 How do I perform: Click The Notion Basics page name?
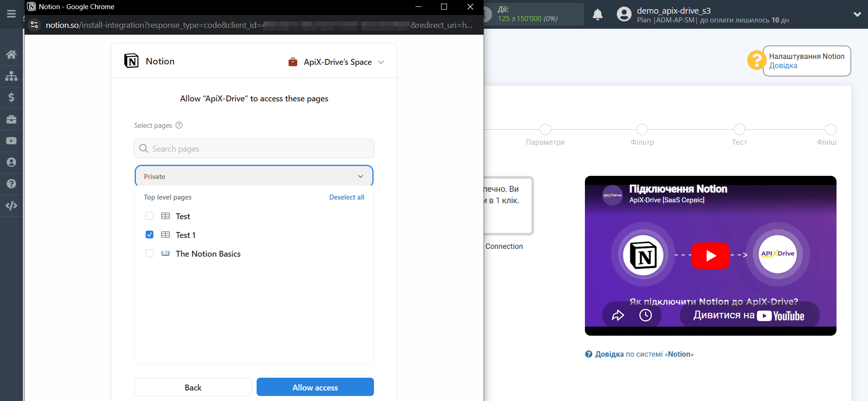[x=208, y=254]
